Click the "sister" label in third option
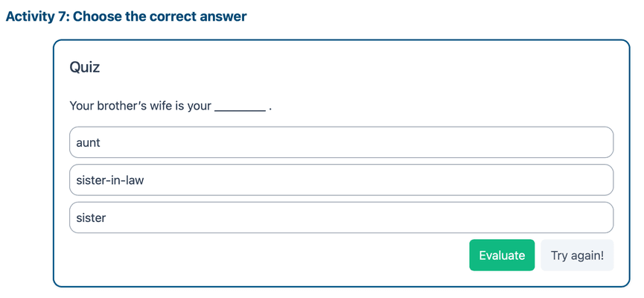Image resolution: width=644 pixels, height=298 pixels. (92, 218)
